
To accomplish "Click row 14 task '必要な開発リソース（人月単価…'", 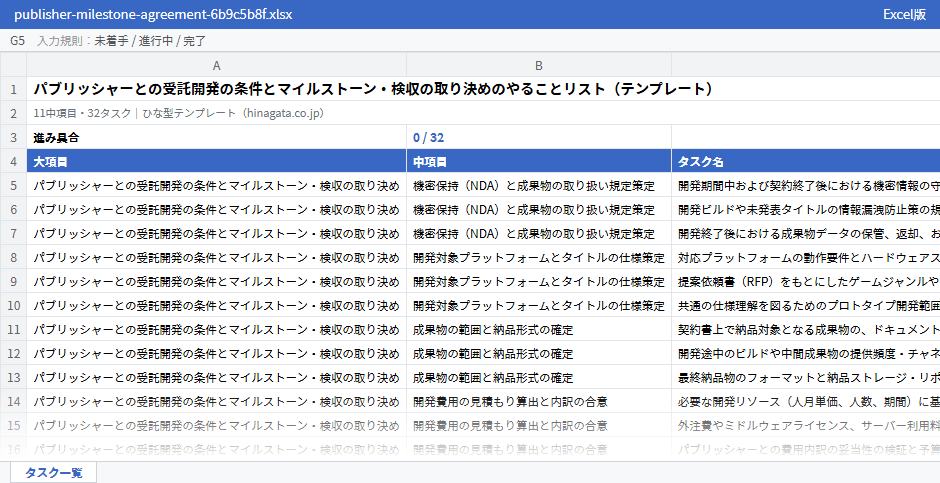I will 806,401.
